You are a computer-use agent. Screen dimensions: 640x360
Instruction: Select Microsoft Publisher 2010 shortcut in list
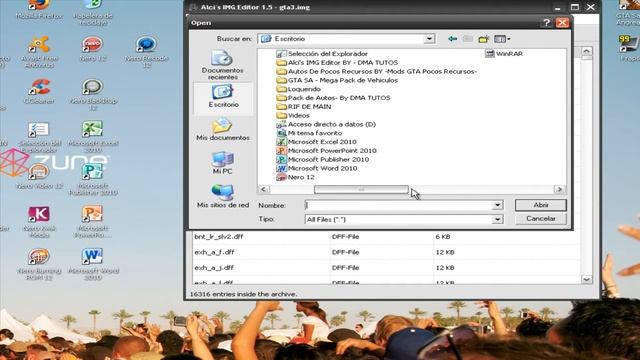[x=322, y=160]
